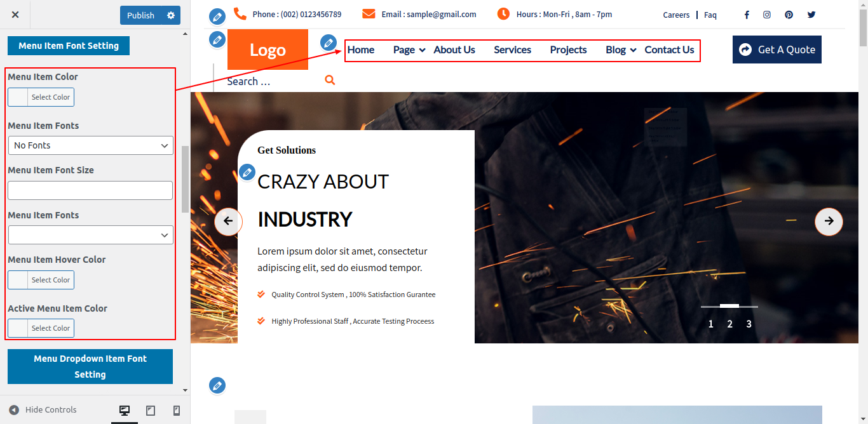Open the Instagram social icon
Image resolution: width=868 pixels, height=424 pixels.
pyautogui.click(x=767, y=15)
